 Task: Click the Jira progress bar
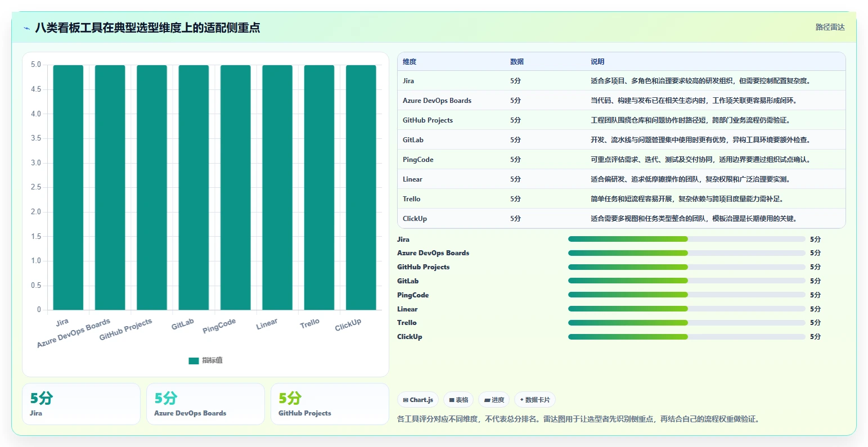tap(687, 239)
